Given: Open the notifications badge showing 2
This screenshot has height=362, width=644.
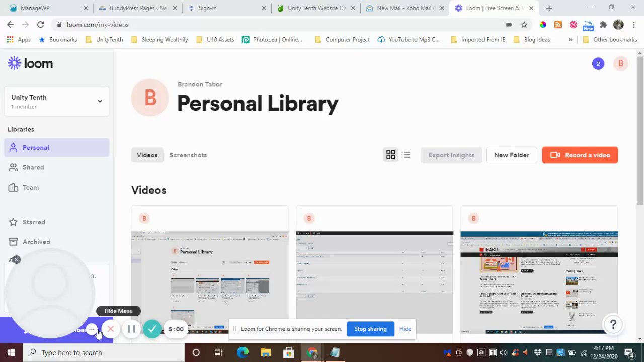Looking at the screenshot, I should (x=598, y=64).
